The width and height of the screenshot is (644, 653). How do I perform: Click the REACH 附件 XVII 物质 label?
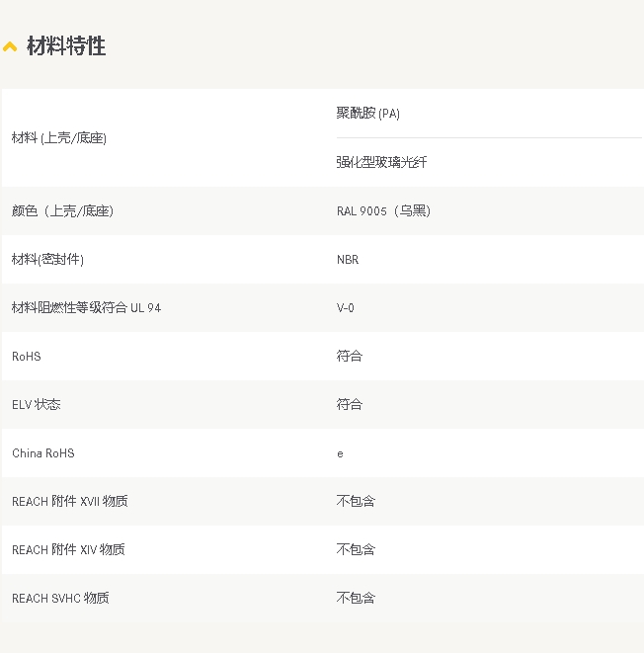click(x=69, y=502)
